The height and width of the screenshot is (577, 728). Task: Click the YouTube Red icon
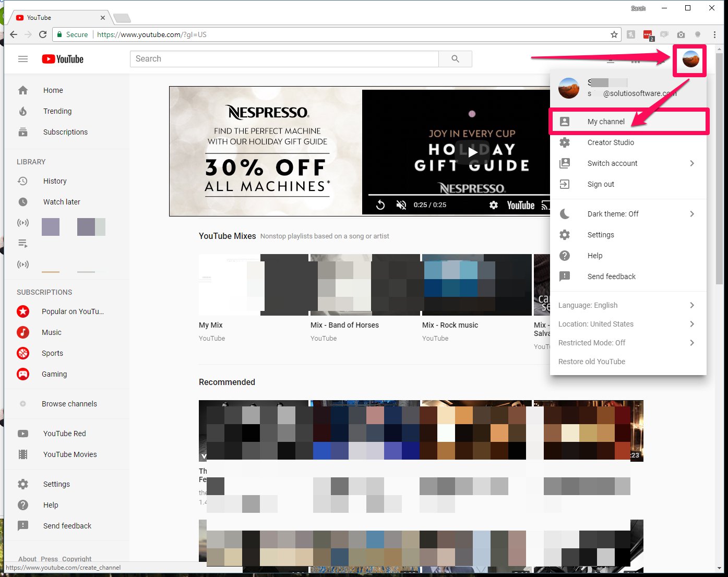pos(23,434)
